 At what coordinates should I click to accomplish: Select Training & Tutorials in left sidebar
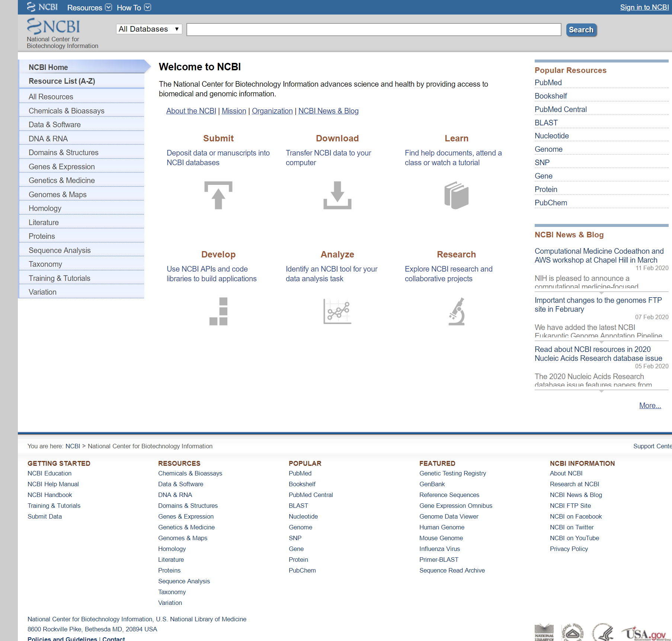(60, 278)
